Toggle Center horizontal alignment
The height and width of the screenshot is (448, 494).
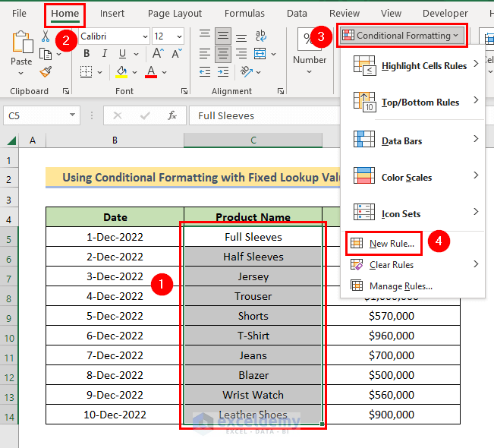click(x=223, y=54)
